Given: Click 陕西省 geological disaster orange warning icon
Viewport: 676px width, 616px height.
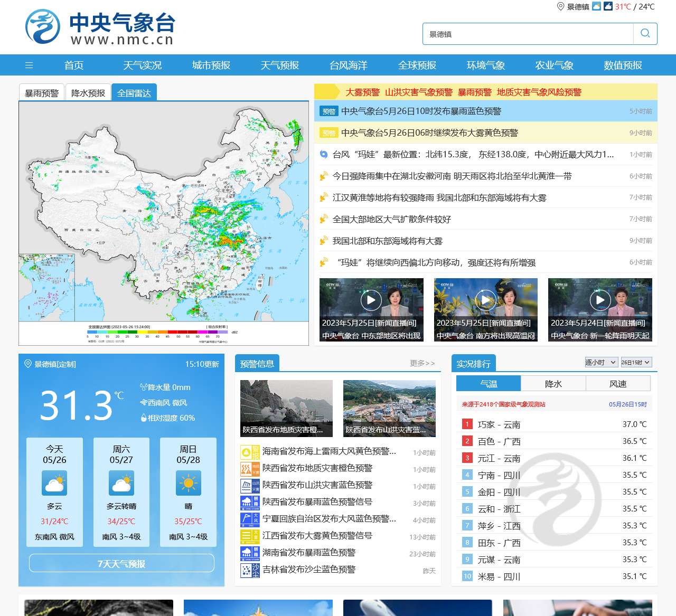Looking at the screenshot, I should [250, 469].
